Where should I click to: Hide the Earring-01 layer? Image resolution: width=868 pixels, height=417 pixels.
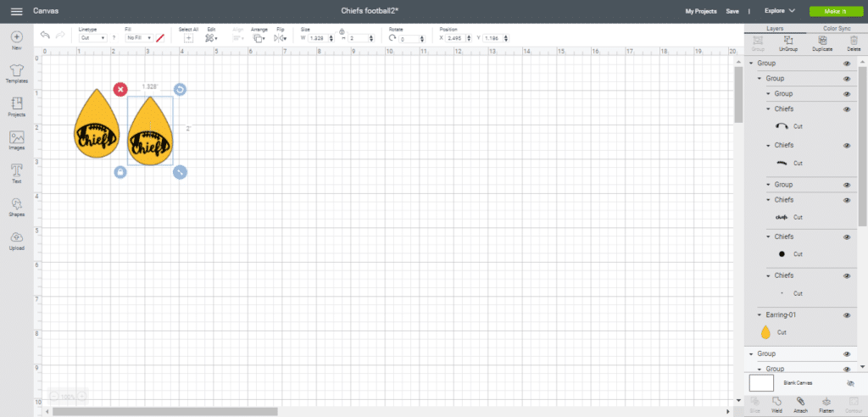click(x=846, y=315)
